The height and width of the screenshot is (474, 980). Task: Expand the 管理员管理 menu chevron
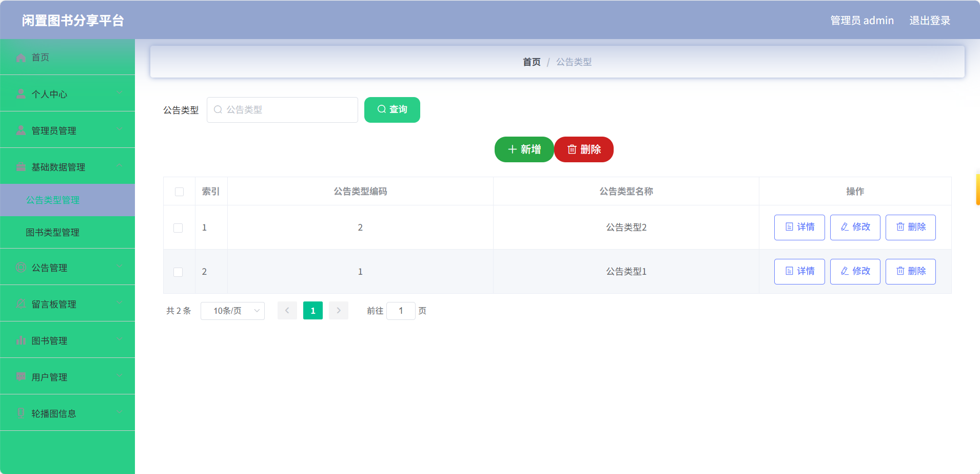click(119, 129)
